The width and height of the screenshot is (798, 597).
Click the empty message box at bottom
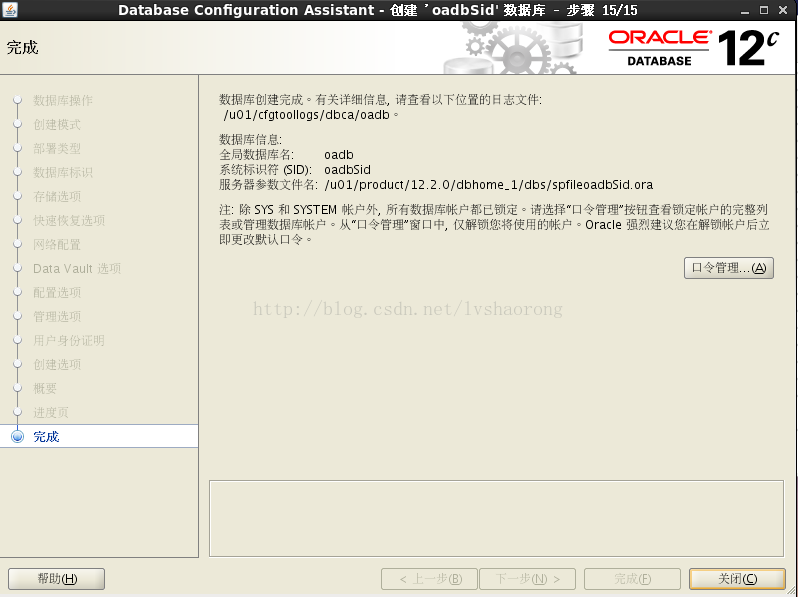(x=496, y=519)
